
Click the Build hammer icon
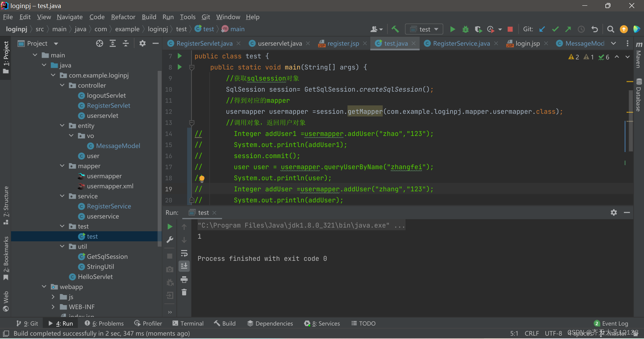pyautogui.click(x=395, y=30)
